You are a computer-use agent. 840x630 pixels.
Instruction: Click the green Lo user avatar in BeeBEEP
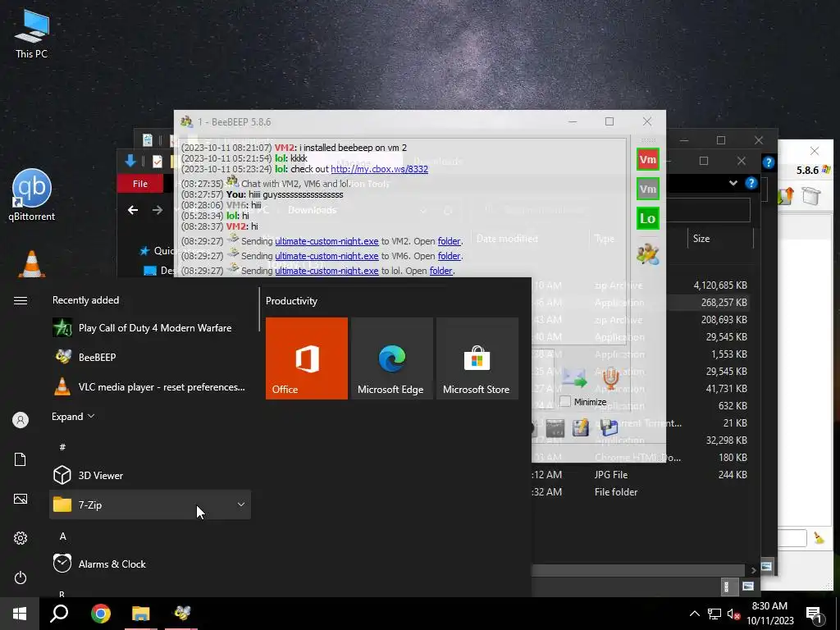coord(648,218)
